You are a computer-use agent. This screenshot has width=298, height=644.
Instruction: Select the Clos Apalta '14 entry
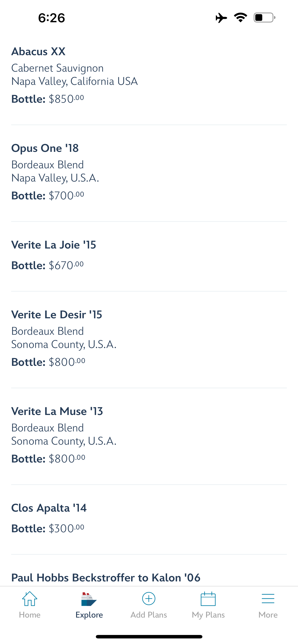[x=49, y=508]
